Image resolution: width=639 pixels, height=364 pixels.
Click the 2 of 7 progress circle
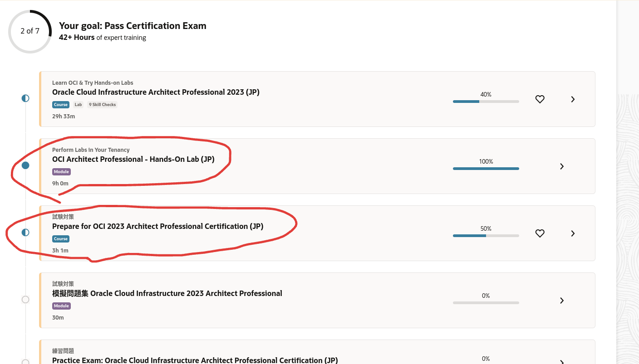click(x=30, y=31)
